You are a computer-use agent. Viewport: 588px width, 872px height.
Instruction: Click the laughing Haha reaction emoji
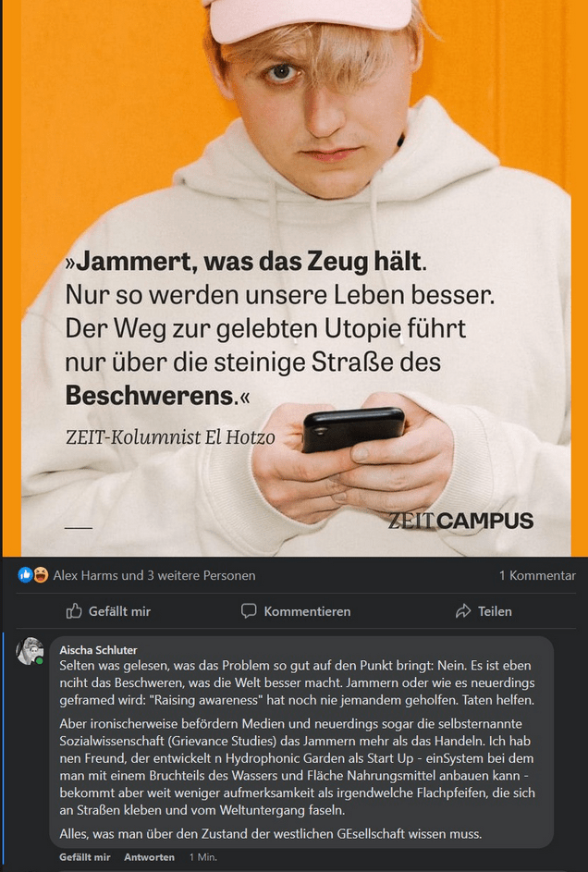41,575
